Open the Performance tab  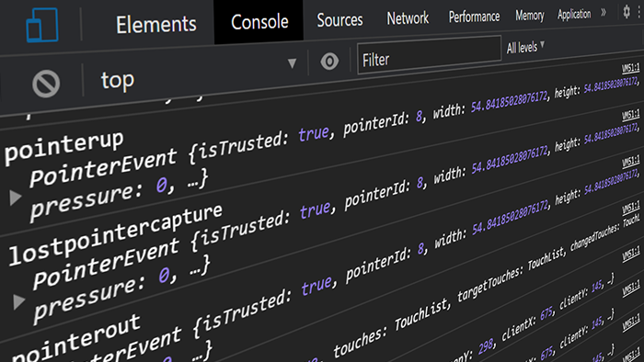tap(474, 17)
